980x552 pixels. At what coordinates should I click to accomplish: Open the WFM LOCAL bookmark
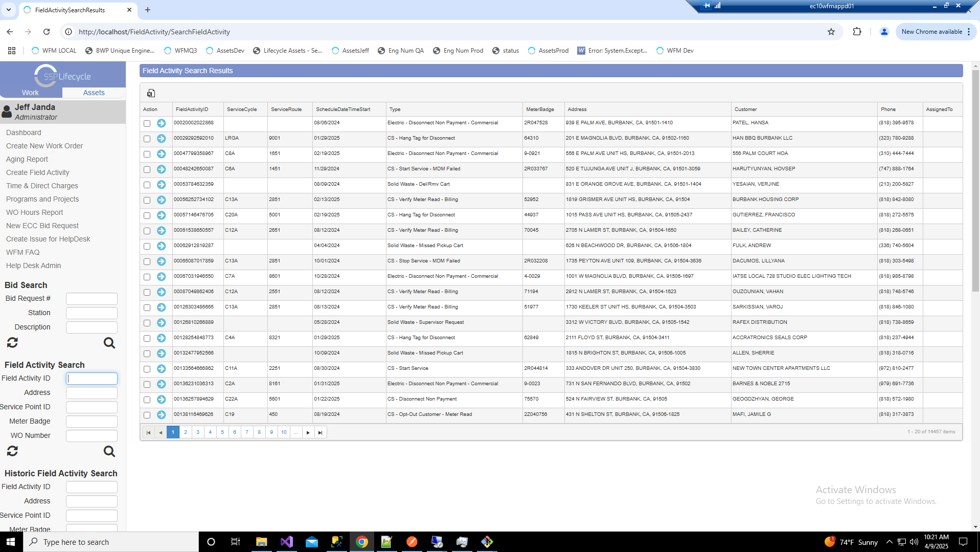pos(54,51)
